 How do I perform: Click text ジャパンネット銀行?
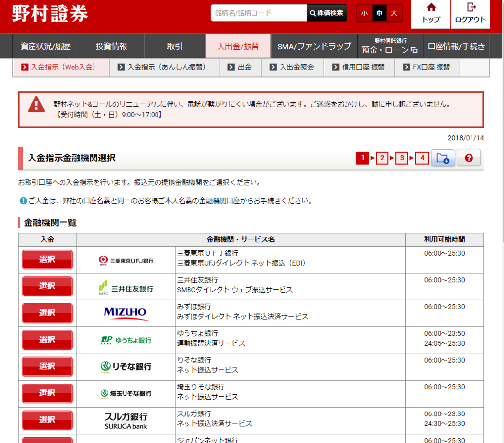click(x=207, y=440)
